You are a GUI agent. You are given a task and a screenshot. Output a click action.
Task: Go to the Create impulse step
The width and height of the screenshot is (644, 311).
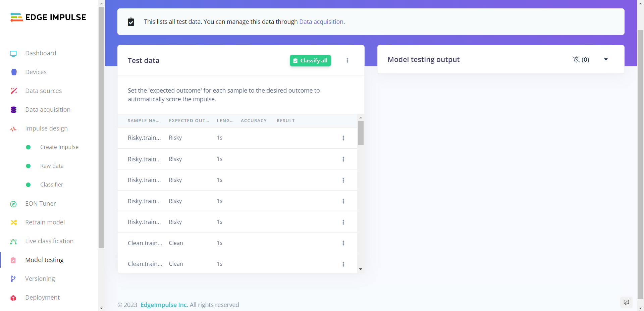[59, 147]
